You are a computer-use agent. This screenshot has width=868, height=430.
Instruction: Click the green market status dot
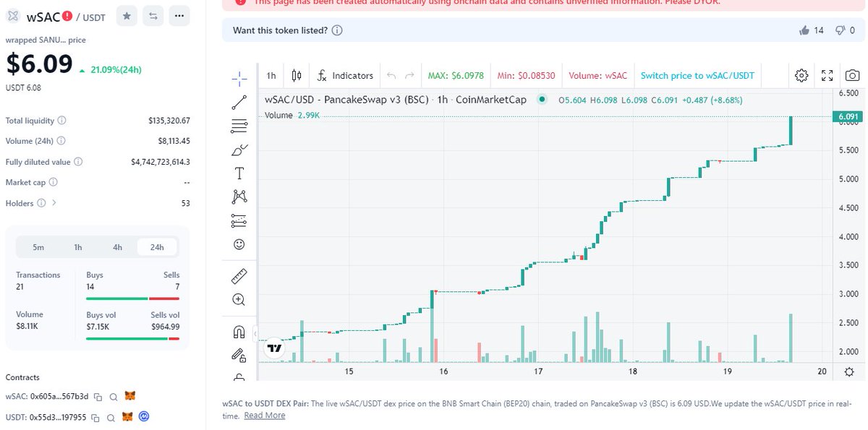[x=541, y=100]
